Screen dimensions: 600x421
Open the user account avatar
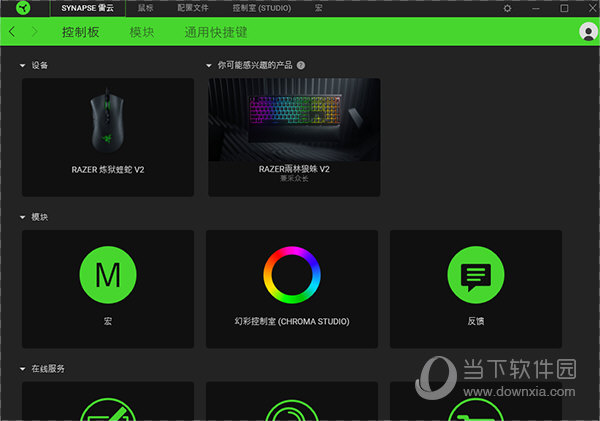click(589, 32)
